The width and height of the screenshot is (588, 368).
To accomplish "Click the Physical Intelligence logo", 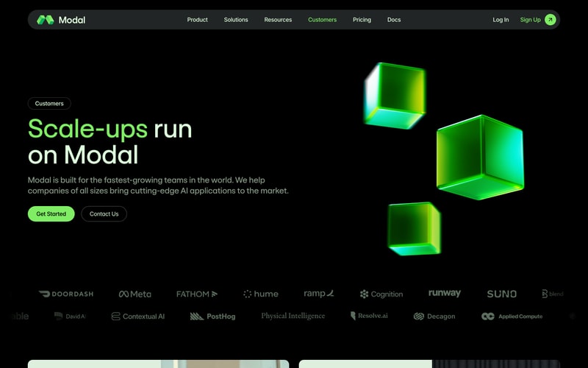I will point(293,316).
